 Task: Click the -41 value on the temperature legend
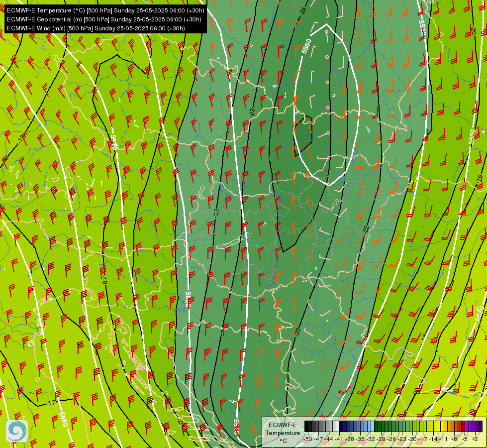339,440
